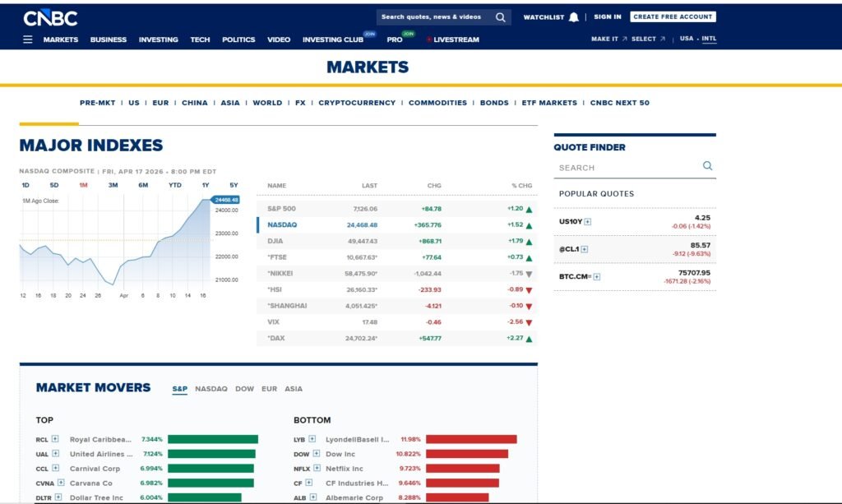Open Investing Club section
842x504 pixels.
tap(333, 39)
